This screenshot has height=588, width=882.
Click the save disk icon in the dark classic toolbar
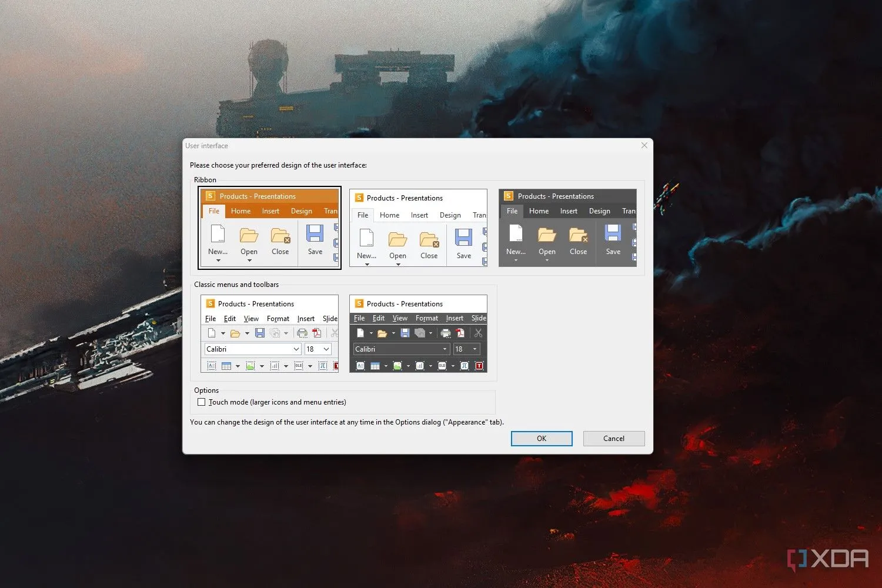(405, 333)
